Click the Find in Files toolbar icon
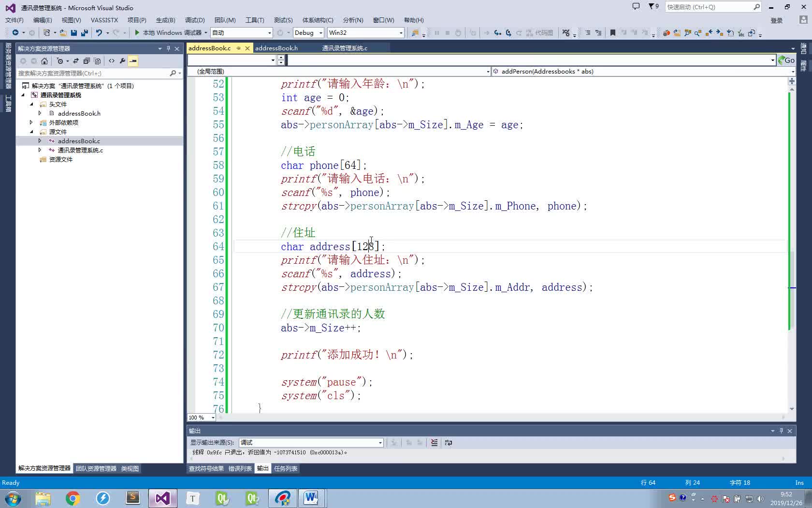The width and height of the screenshot is (812, 508). (415, 32)
